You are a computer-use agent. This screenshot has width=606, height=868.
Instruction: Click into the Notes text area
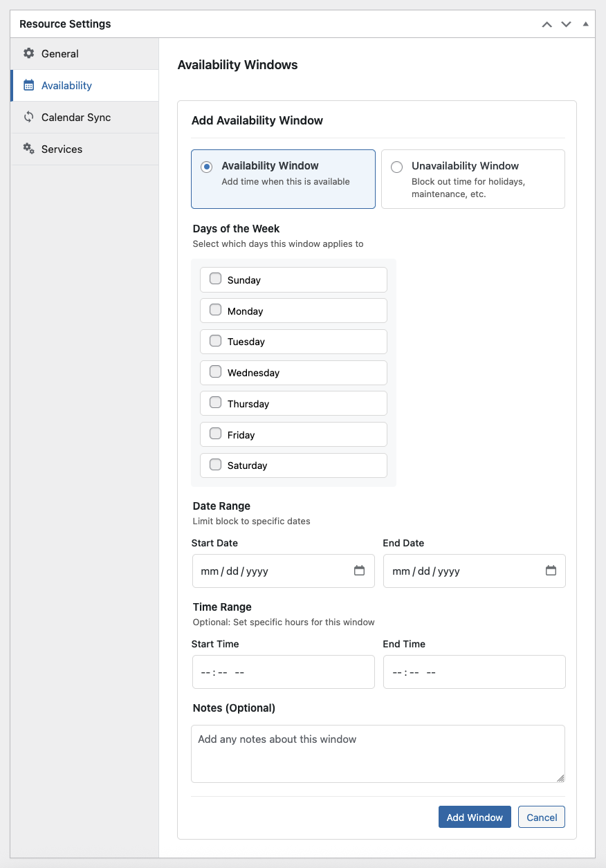click(378, 754)
